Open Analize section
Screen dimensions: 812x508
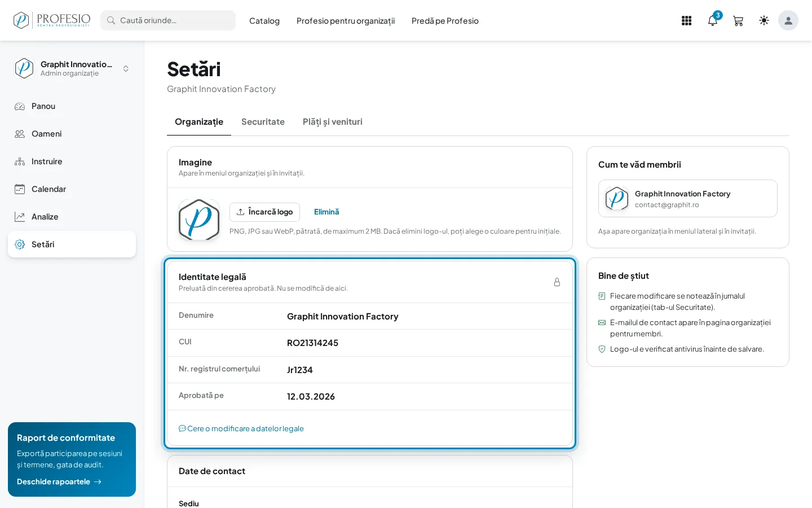(72, 217)
